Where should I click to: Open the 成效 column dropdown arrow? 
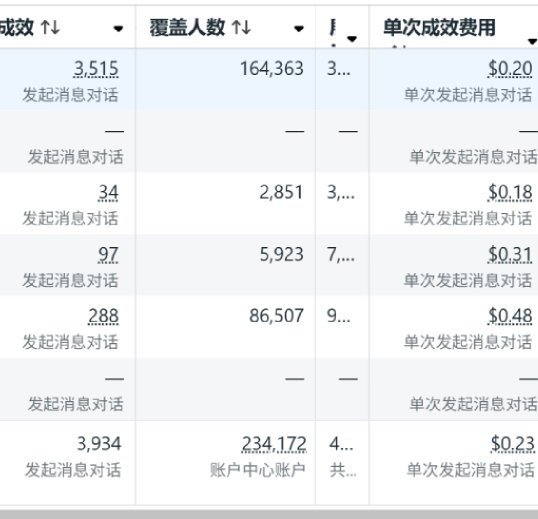[x=118, y=28]
